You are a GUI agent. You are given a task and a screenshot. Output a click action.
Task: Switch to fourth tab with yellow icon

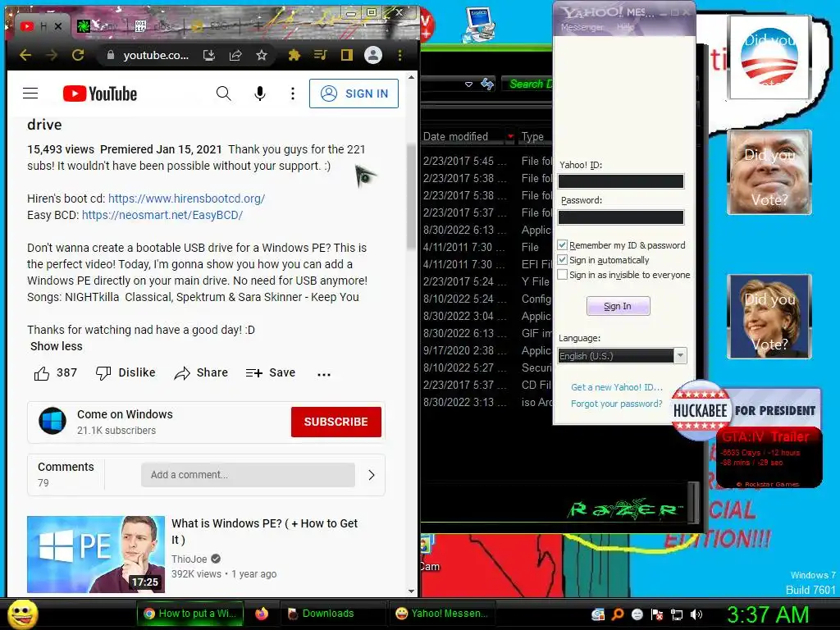click(x=212, y=25)
